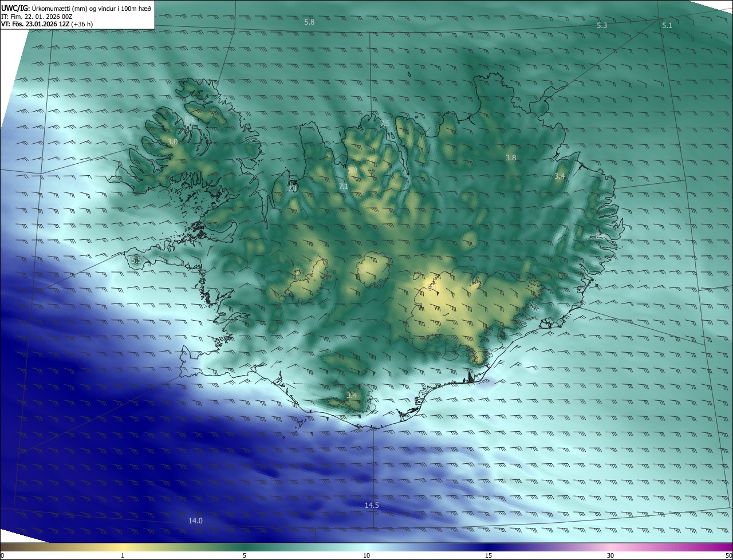Click the line "IT: Fim. 22. 01. 2026 00Z"
The image size is (733, 560).
tap(37, 17)
